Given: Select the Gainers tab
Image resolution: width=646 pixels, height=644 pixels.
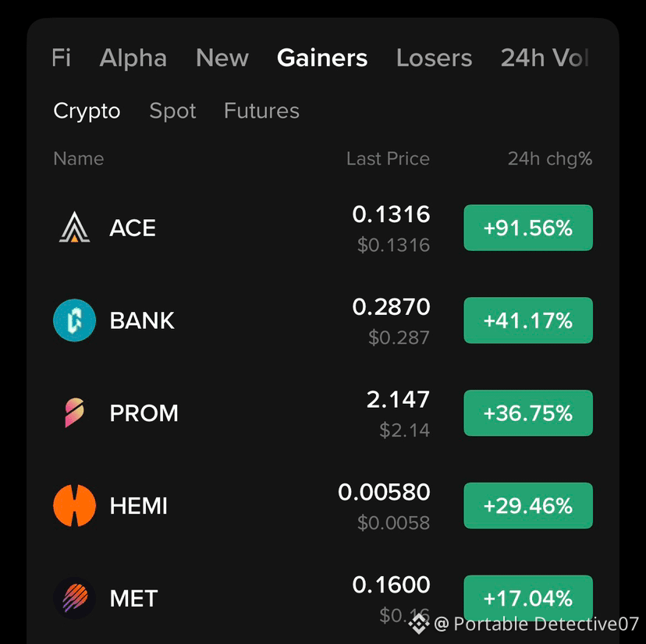Looking at the screenshot, I should coord(321,58).
